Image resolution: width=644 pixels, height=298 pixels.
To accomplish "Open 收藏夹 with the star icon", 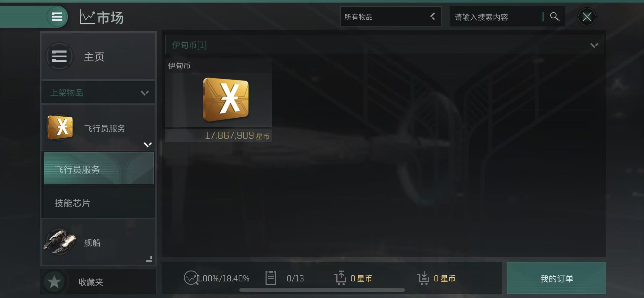I will click(x=98, y=282).
